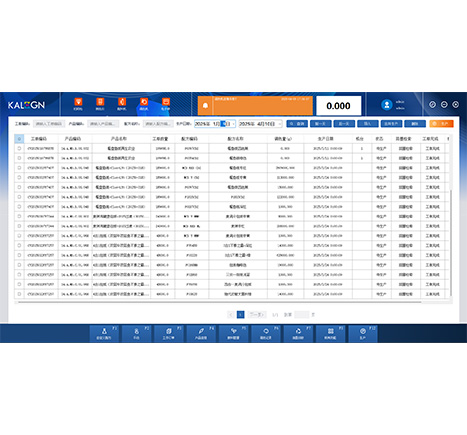Click the blue query button with magnifier icon
This screenshot has width=467, height=435.
click(x=297, y=124)
